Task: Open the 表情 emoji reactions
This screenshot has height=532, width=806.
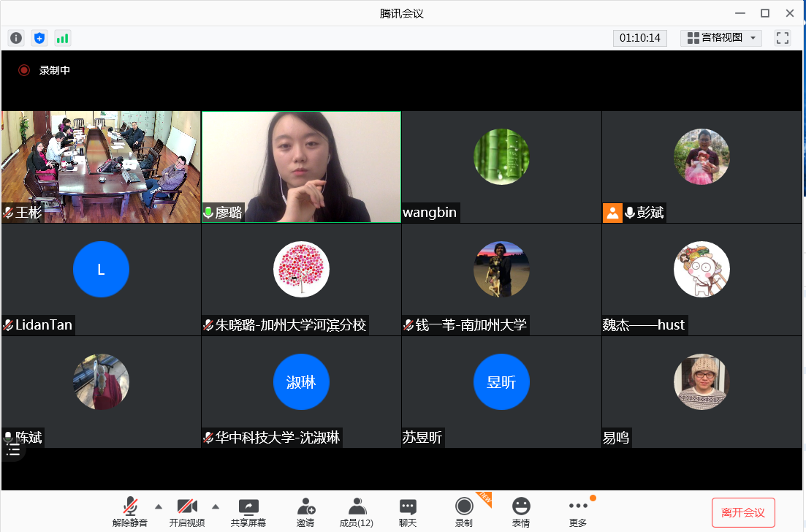Action: pyautogui.click(x=521, y=512)
